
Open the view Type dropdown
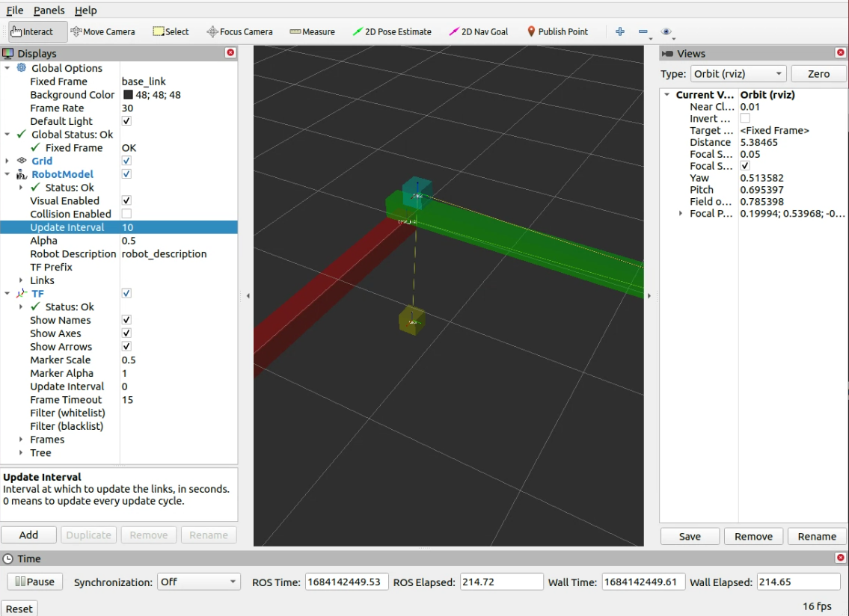(x=738, y=73)
